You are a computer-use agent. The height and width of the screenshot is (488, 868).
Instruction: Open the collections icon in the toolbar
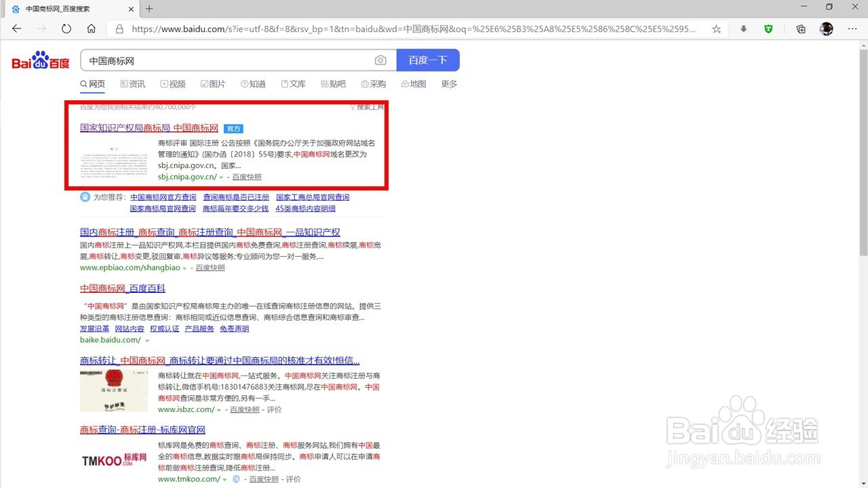(801, 29)
